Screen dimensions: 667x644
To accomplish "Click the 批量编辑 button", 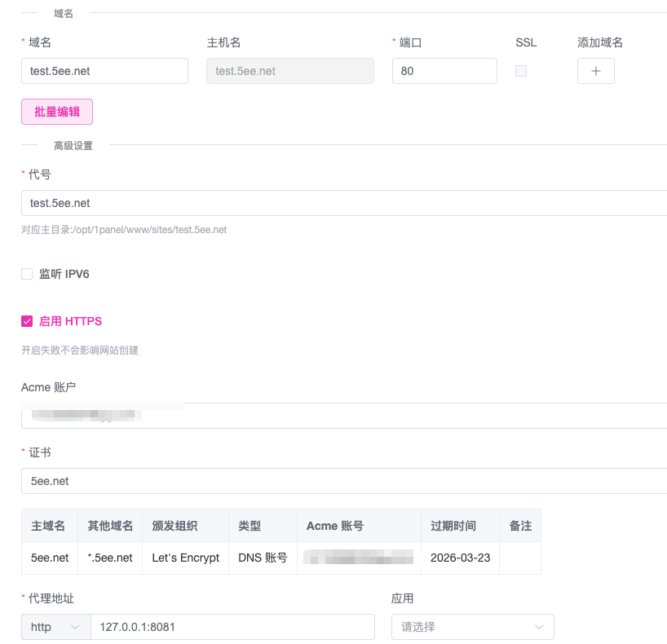I will (x=56, y=111).
